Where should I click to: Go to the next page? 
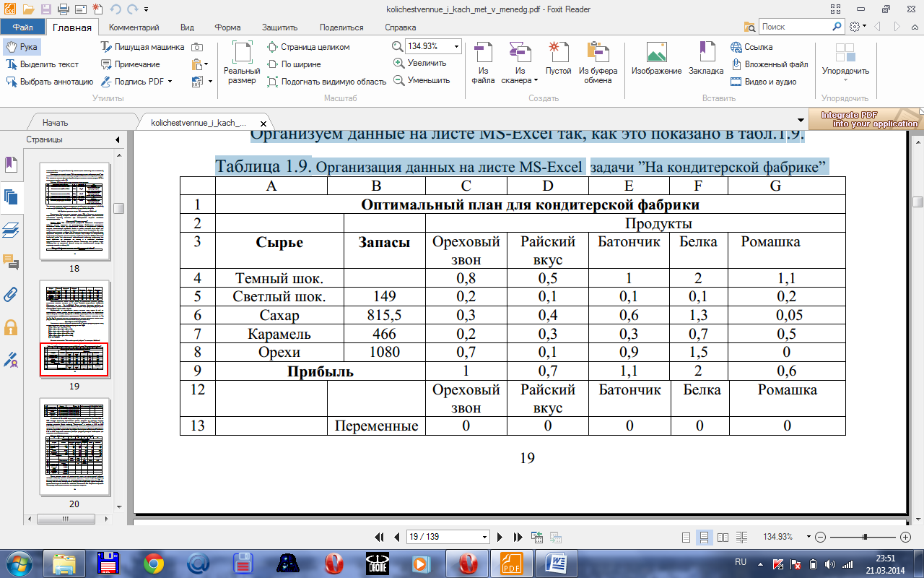coord(500,537)
